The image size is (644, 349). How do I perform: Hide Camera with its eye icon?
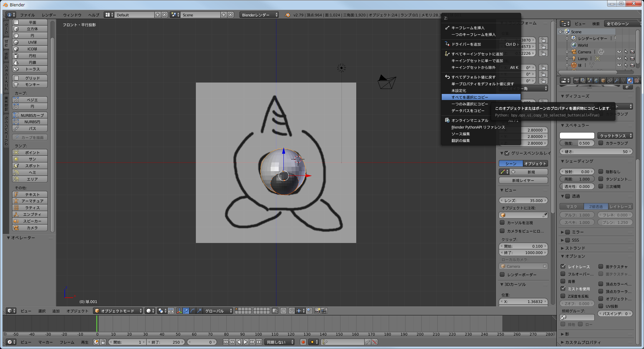pyautogui.click(x=619, y=52)
